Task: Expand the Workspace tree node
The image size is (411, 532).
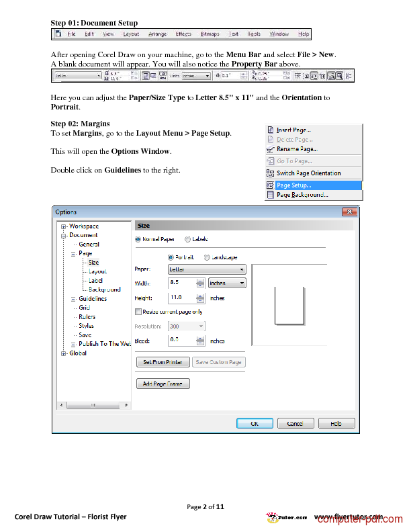Action: pyautogui.click(x=63, y=226)
